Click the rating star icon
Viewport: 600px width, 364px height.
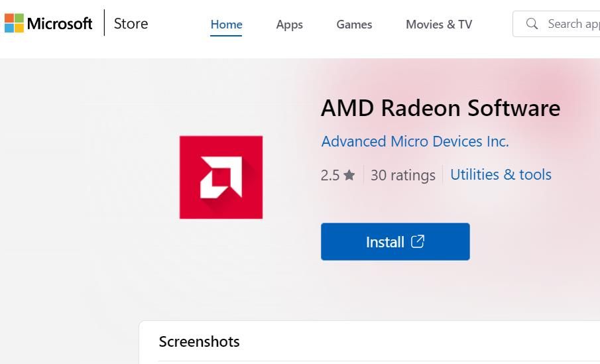click(x=349, y=175)
